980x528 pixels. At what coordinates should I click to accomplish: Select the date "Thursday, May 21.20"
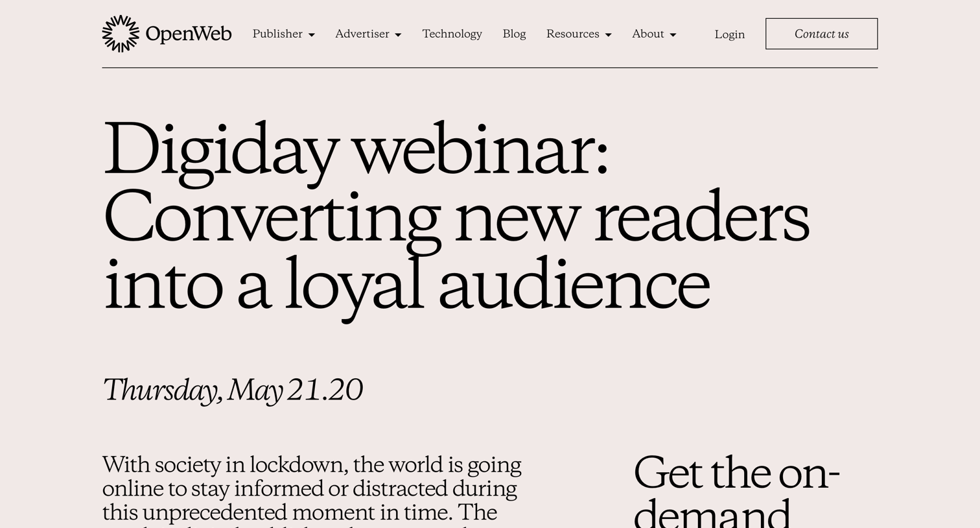232,390
